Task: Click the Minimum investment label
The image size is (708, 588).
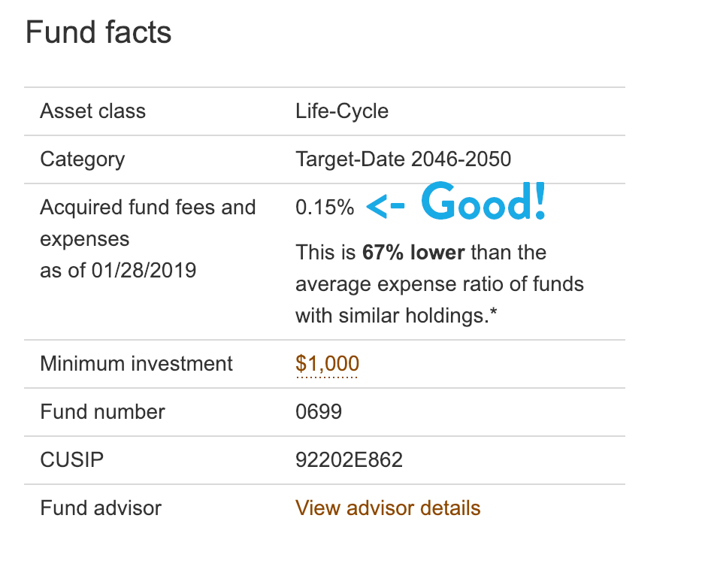Action: coord(136,363)
